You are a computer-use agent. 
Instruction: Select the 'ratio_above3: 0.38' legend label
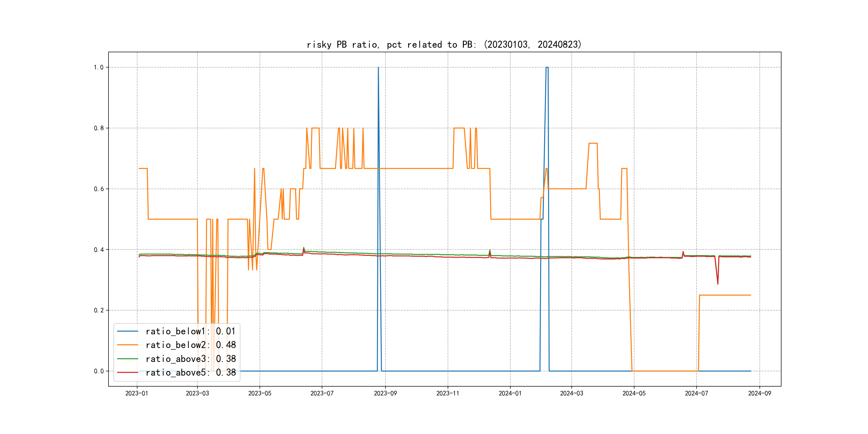coord(190,359)
